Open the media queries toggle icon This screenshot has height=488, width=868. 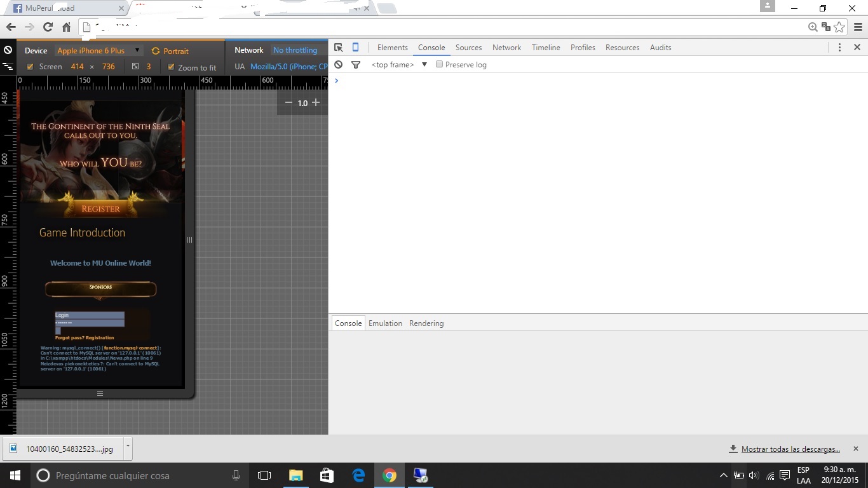tap(8, 66)
